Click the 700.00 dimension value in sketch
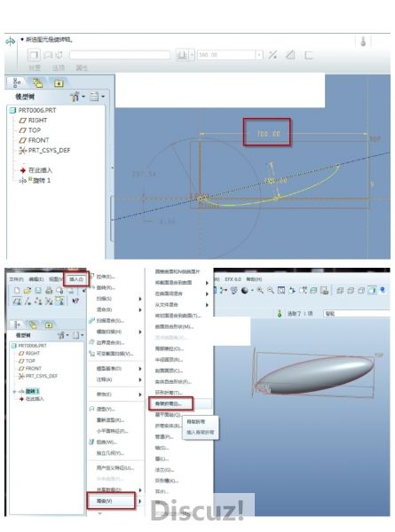The height and width of the screenshot is (532, 395). click(x=268, y=134)
